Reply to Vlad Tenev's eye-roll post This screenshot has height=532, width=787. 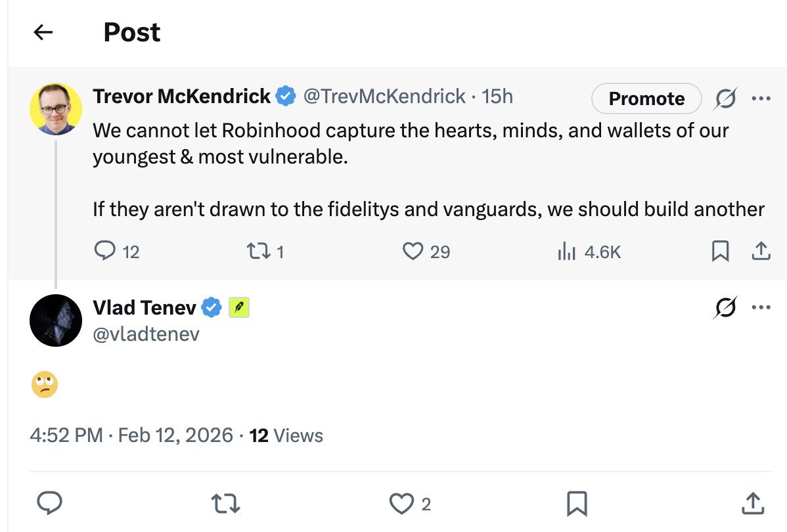[x=50, y=504]
